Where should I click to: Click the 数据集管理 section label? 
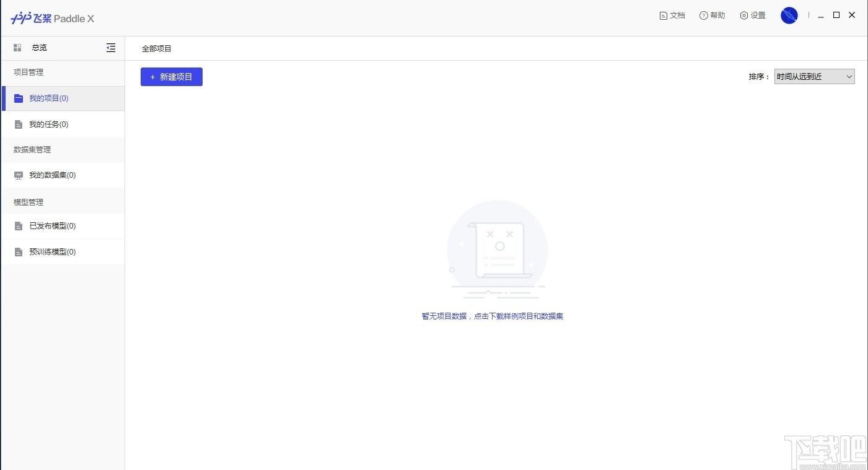(32, 150)
